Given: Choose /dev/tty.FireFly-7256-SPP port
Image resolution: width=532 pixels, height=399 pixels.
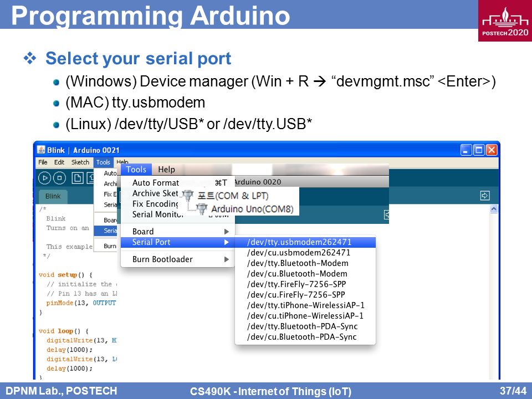Looking at the screenshot, I should pyautogui.click(x=305, y=284).
